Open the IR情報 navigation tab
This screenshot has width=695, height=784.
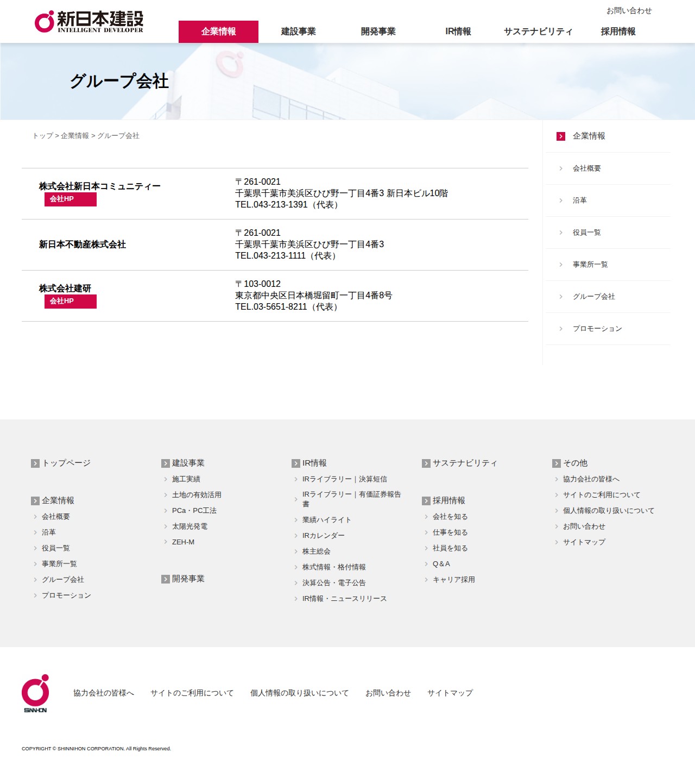[458, 32]
